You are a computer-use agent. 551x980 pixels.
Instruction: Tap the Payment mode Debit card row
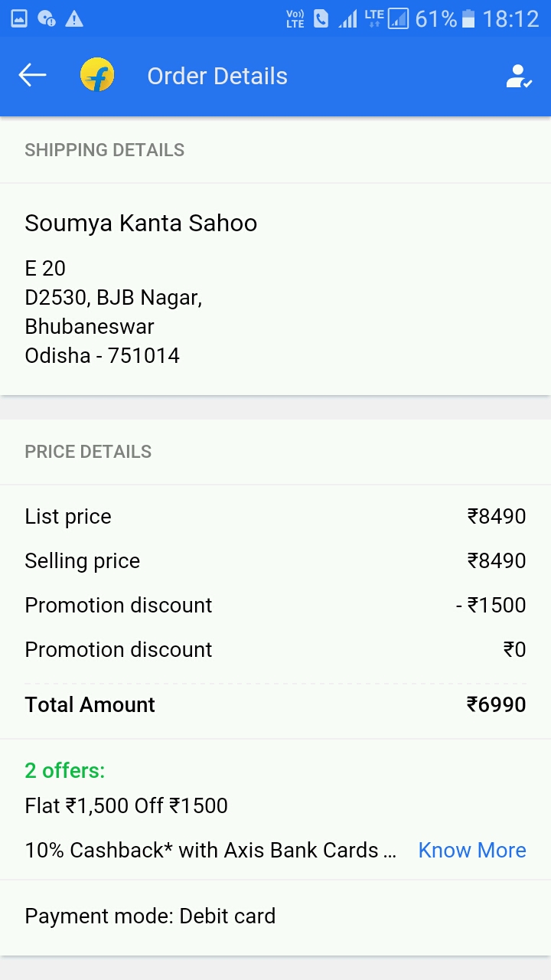tap(150, 916)
